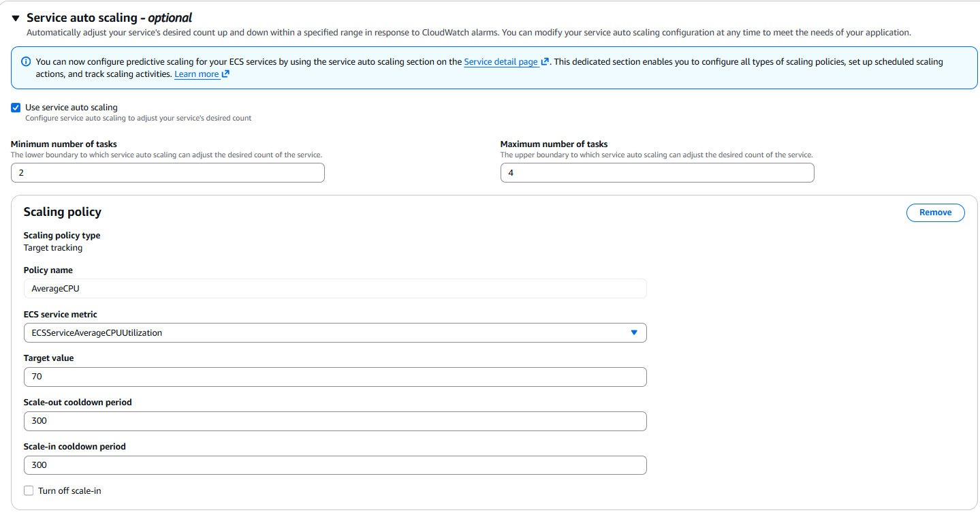Click the Minimum number of tasks field
Screen dimensions: 980x519
coord(168,173)
